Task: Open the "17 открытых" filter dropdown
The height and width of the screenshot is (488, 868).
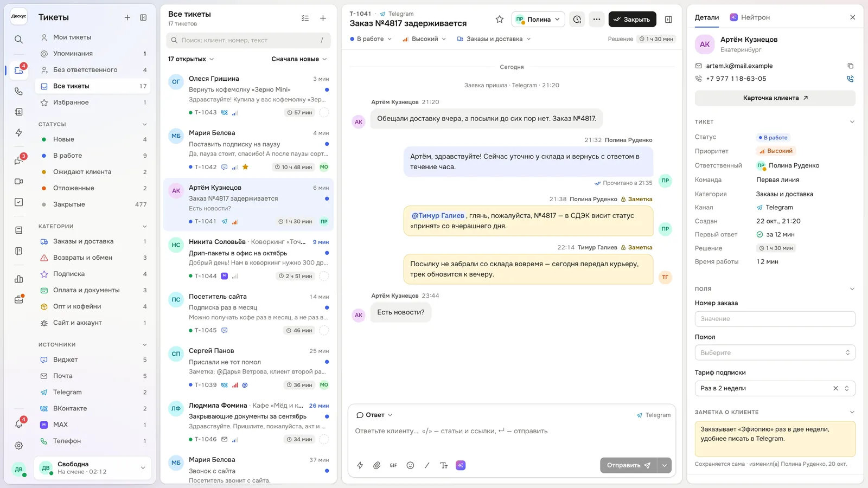Action: (191, 59)
